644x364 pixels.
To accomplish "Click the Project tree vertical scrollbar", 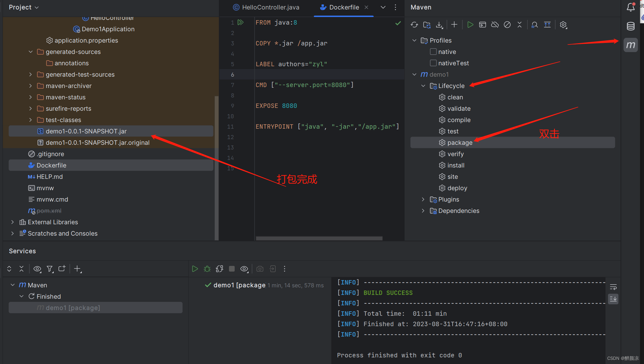I will [216, 168].
